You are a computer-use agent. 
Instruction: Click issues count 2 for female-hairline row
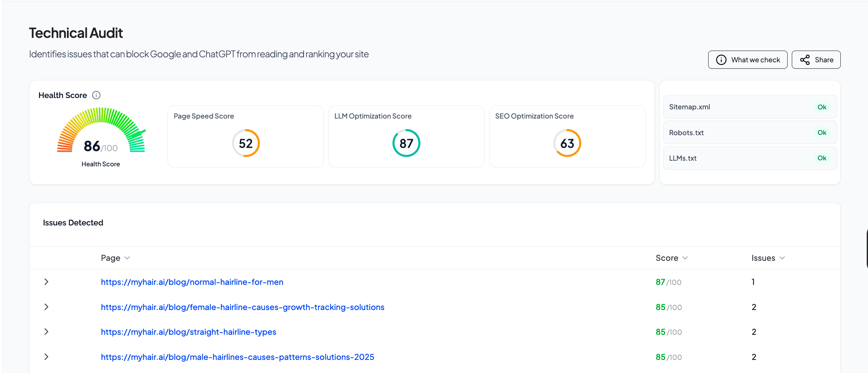click(x=754, y=307)
